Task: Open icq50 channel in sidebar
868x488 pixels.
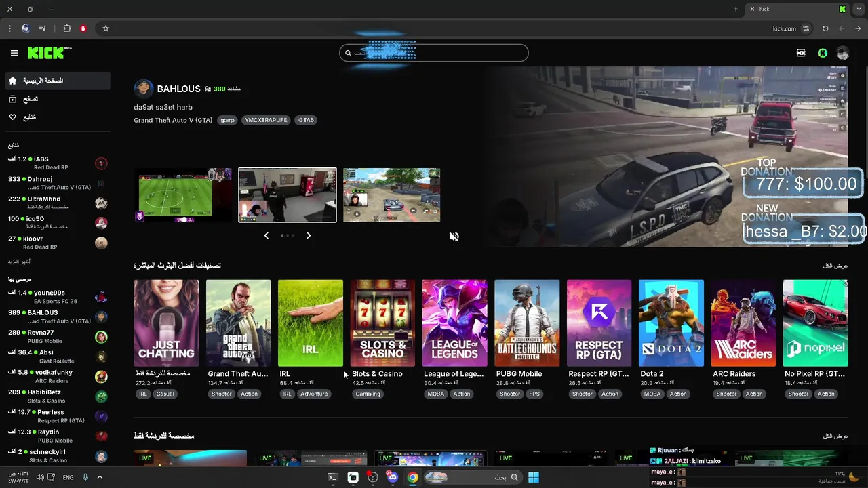Action: (58, 222)
